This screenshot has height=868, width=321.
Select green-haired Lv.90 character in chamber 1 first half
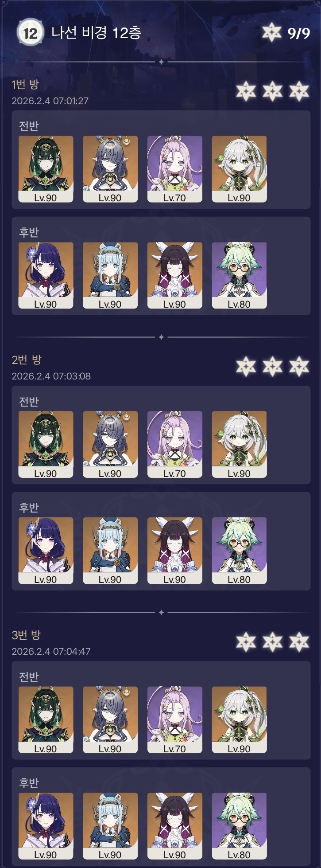(x=46, y=169)
